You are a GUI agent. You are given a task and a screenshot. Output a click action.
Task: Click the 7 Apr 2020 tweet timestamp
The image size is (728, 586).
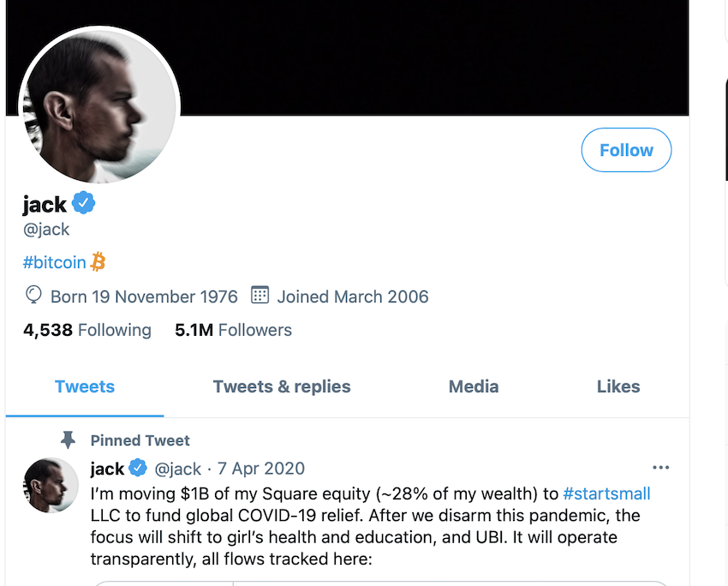tap(261, 469)
